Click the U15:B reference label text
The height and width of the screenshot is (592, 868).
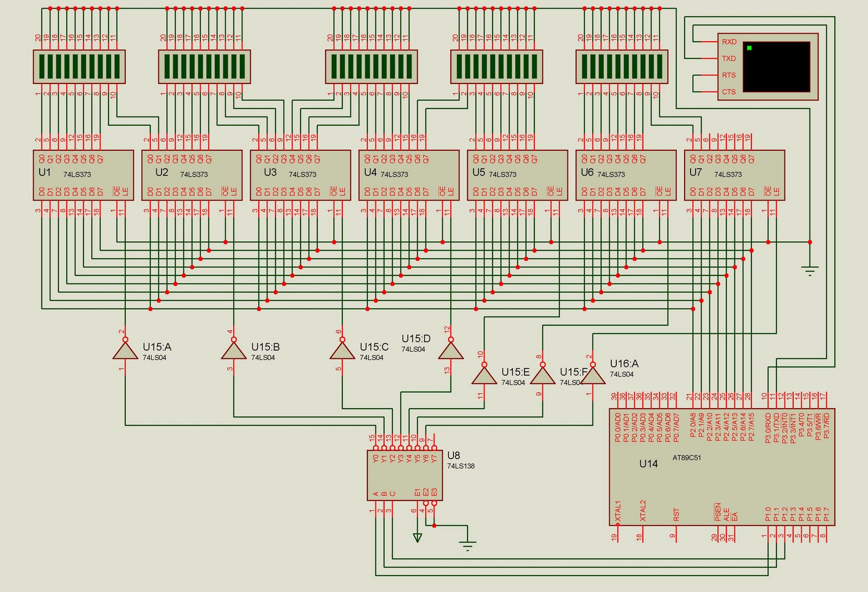click(x=265, y=347)
